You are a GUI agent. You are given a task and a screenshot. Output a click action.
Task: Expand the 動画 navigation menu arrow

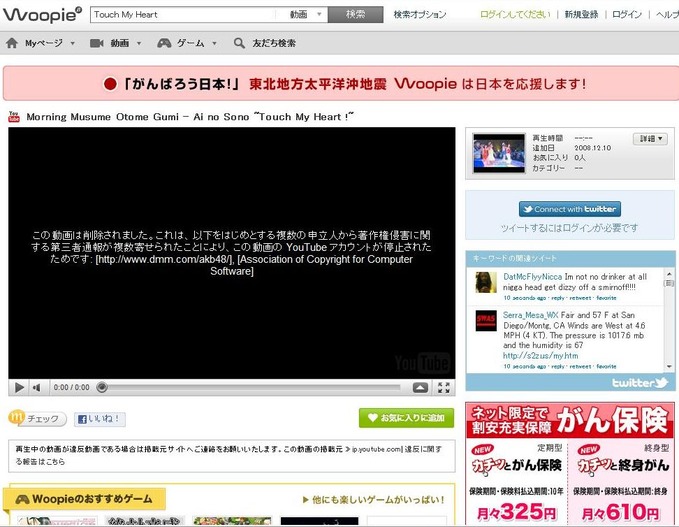(x=139, y=43)
